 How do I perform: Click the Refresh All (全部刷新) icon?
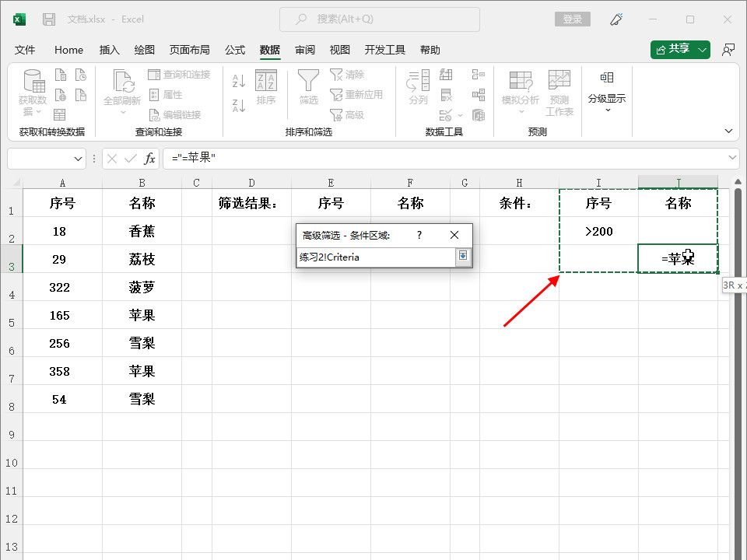[122, 92]
